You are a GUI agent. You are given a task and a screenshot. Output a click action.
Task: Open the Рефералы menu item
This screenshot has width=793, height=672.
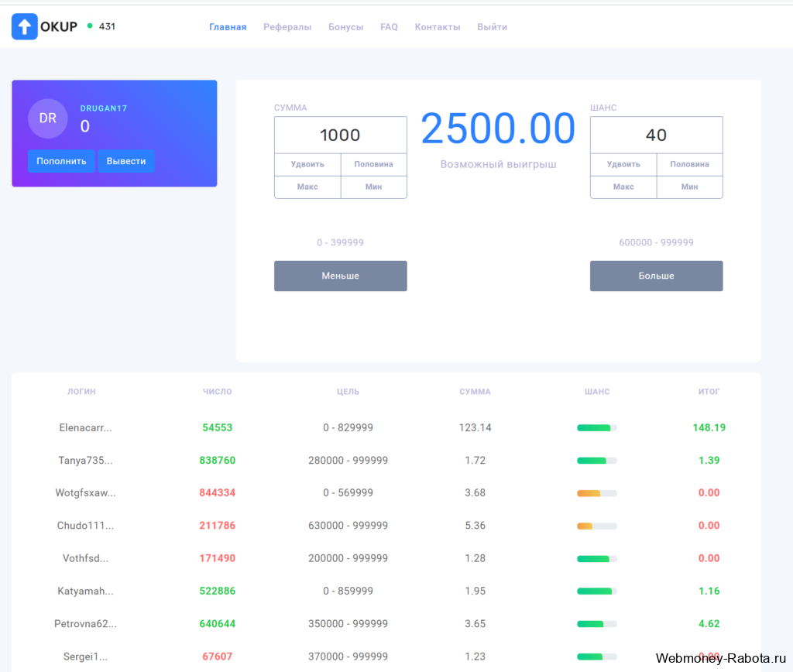pyautogui.click(x=287, y=27)
